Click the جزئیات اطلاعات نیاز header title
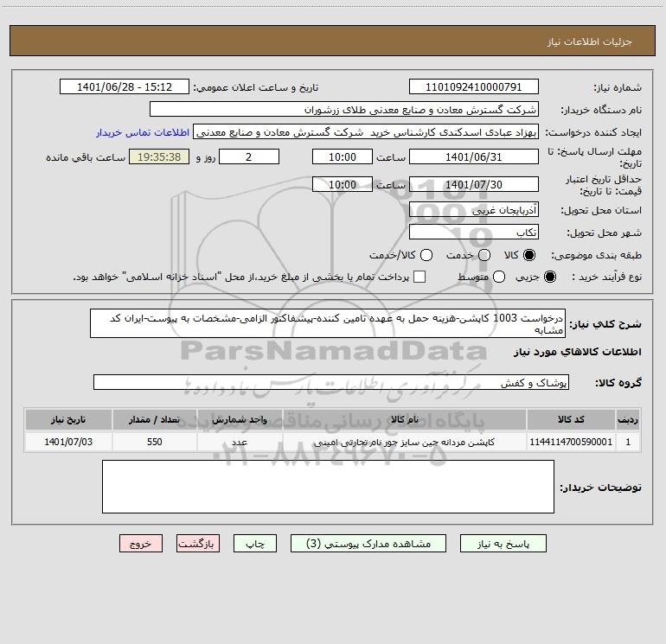This screenshot has width=666, height=644. coord(589,41)
